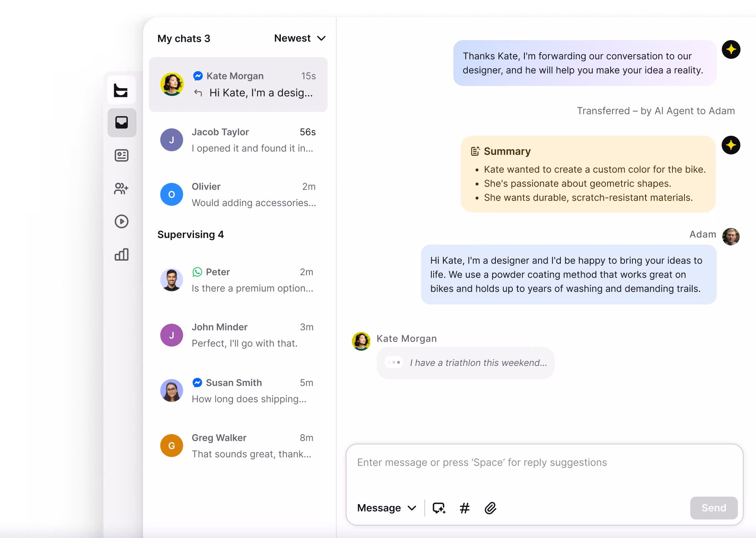
Task: Click the 'Transferred – by AI Agent to Adam' text
Action: coord(656,111)
